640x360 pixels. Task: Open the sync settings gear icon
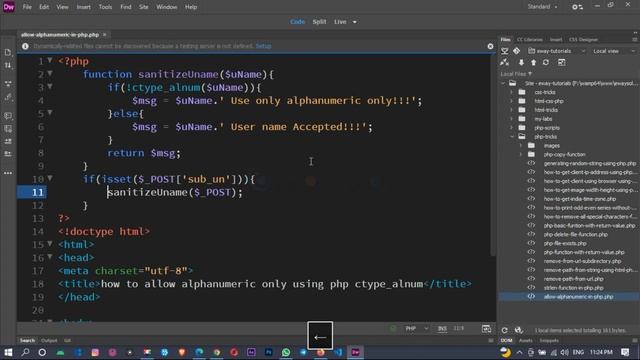click(577, 7)
